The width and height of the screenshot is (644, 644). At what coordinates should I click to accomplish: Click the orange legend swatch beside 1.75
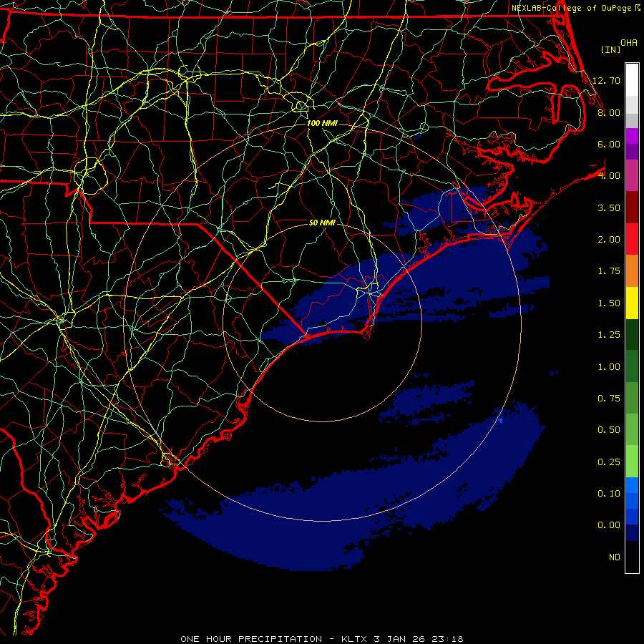632,271
